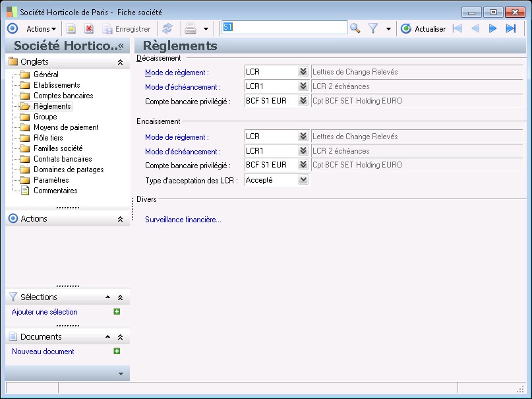The width and height of the screenshot is (532, 399).
Task: Go to the last record
Action: (511, 28)
